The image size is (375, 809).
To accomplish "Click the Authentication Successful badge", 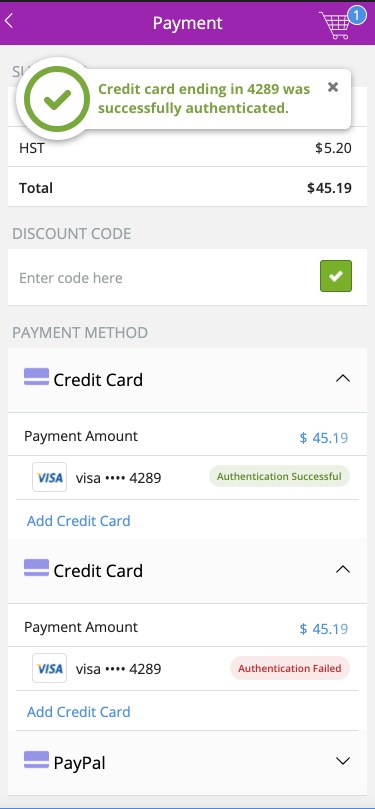I will tap(279, 476).
